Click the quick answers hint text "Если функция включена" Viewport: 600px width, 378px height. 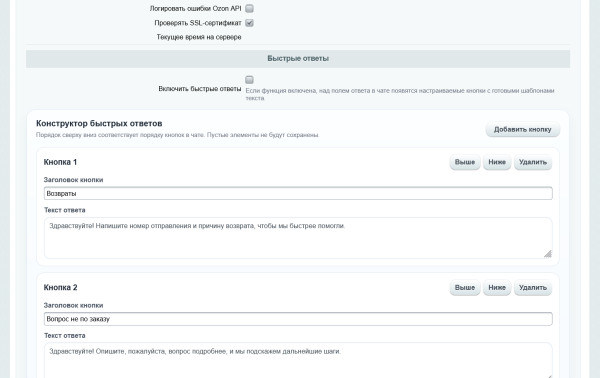click(400, 94)
